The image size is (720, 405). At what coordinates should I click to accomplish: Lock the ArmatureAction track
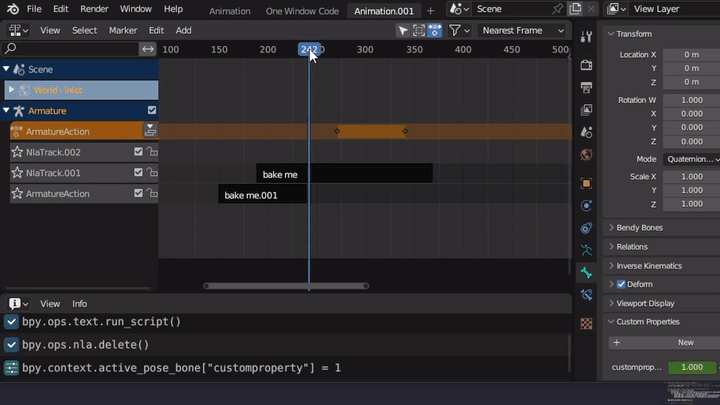(x=152, y=193)
